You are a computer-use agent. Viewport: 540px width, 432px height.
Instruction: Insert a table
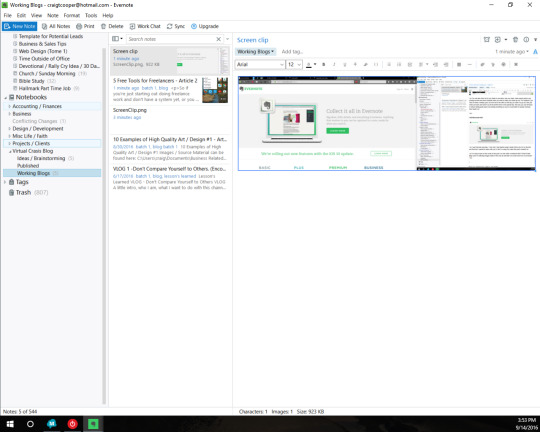click(x=459, y=64)
